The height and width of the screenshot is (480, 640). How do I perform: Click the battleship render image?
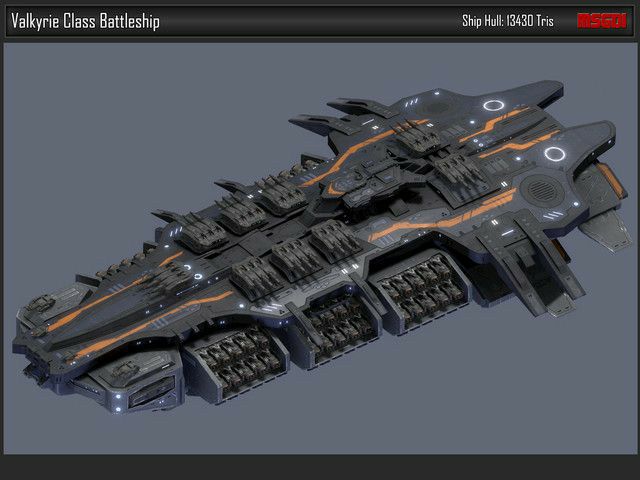(x=320, y=249)
